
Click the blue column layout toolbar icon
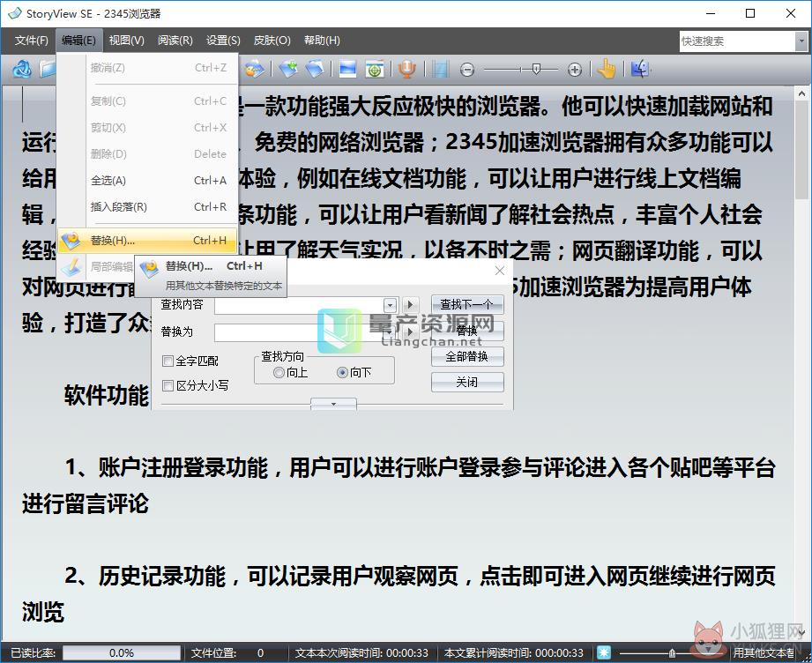tap(440, 69)
